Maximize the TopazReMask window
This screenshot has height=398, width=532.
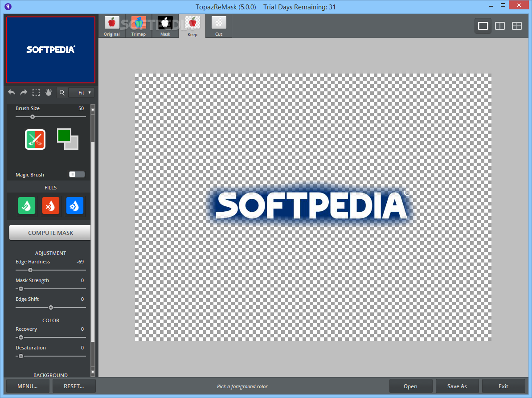coord(503,5)
